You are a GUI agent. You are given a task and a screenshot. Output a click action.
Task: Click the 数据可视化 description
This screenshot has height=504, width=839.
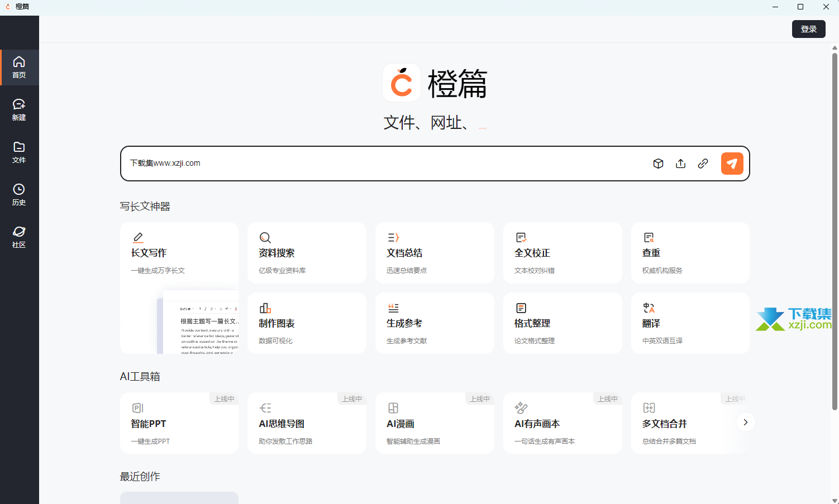(x=275, y=341)
